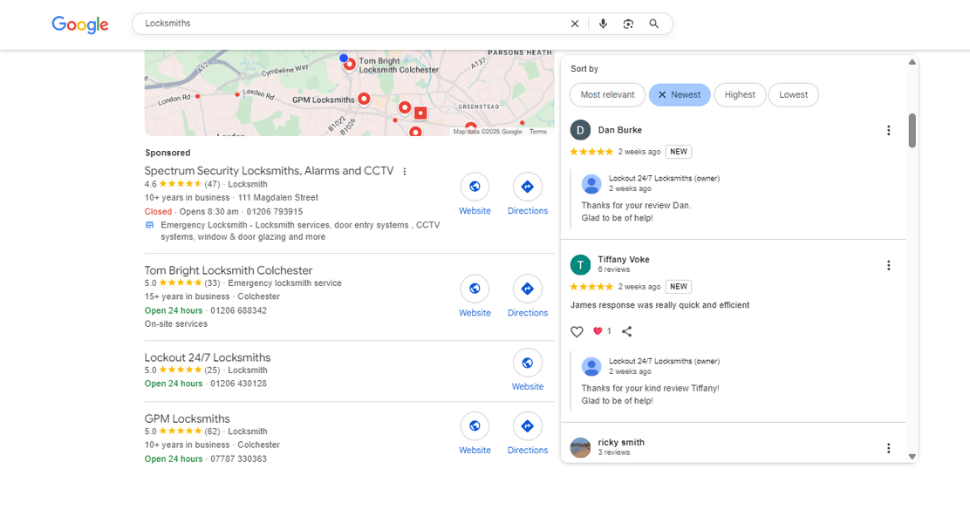Open ricky smith review options menu
The height and width of the screenshot is (517, 970).
888,448
